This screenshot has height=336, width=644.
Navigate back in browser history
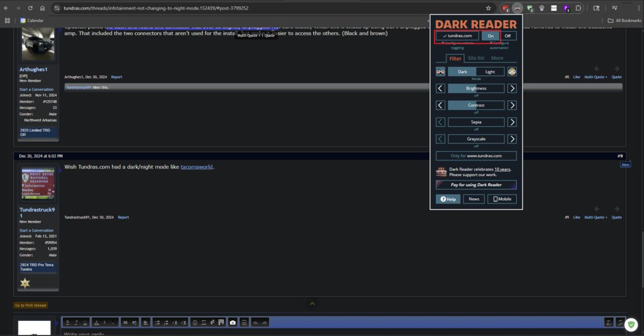coord(6,8)
